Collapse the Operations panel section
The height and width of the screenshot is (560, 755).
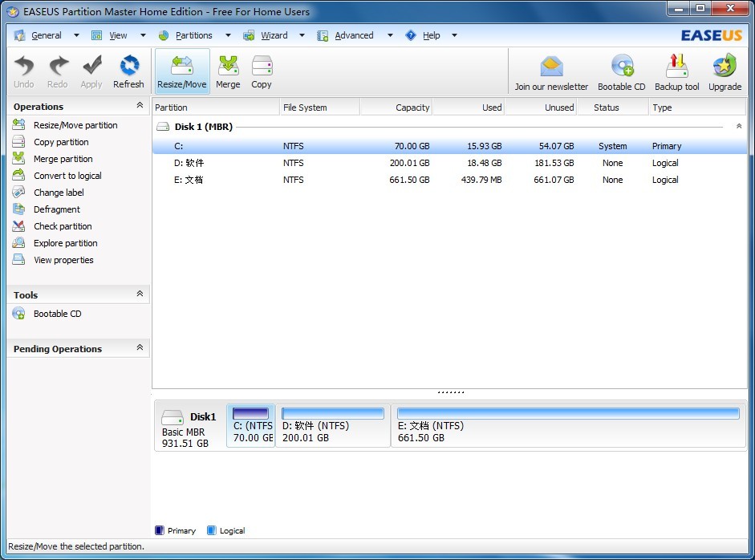coord(140,106)
